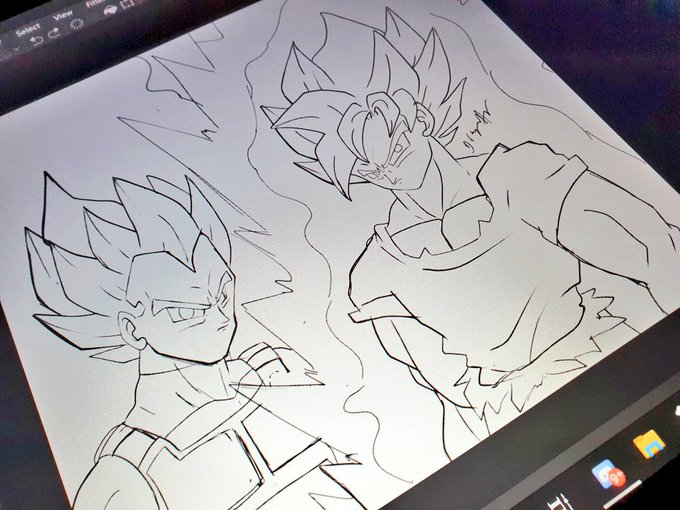
Task: Open the Select menu
Action: click(28, 31)
